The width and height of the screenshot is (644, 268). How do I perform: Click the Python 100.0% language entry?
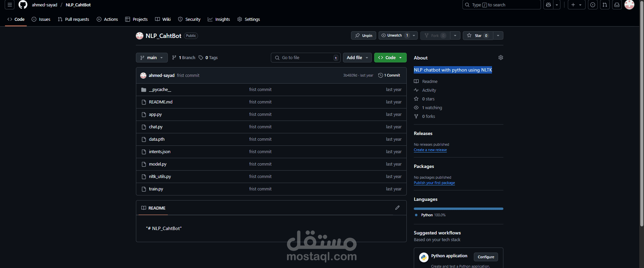pos(430,215)
